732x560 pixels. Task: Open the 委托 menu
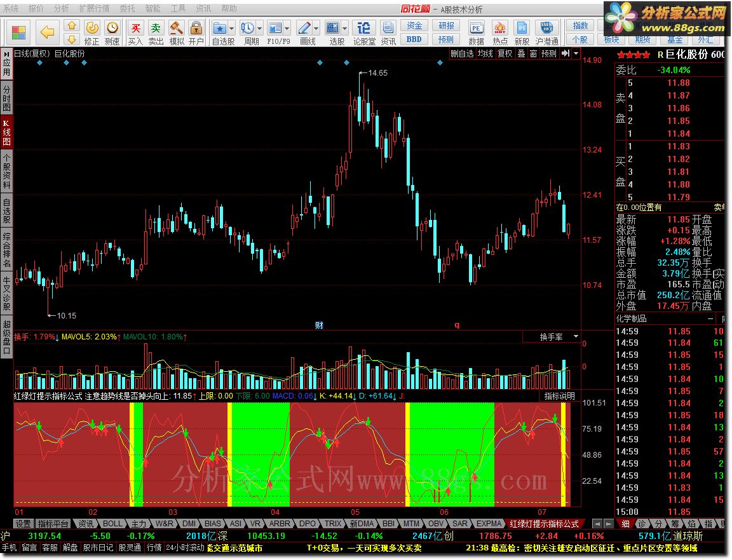(128, 8)
